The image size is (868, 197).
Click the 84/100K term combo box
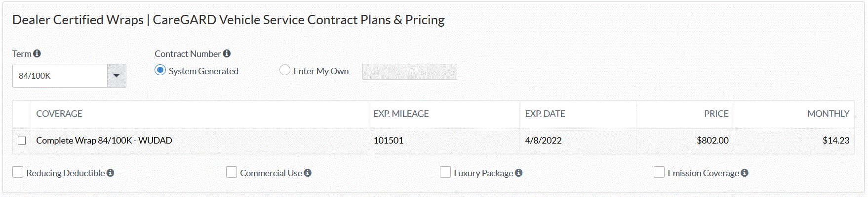[69, 76]
